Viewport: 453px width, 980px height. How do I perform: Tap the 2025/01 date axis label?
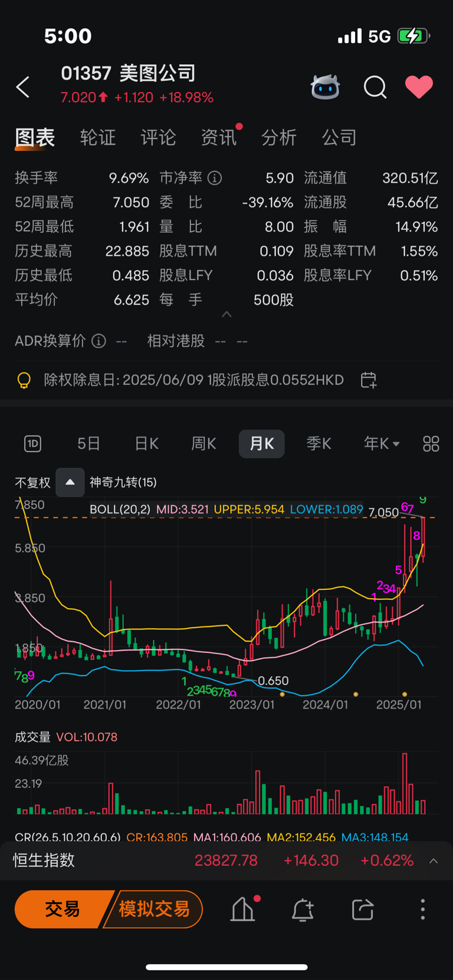pos(399,705)
